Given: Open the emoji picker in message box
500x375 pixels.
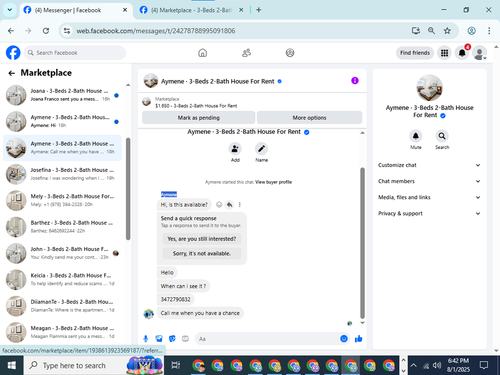Looking at the screenshot, I should [344, 339].
